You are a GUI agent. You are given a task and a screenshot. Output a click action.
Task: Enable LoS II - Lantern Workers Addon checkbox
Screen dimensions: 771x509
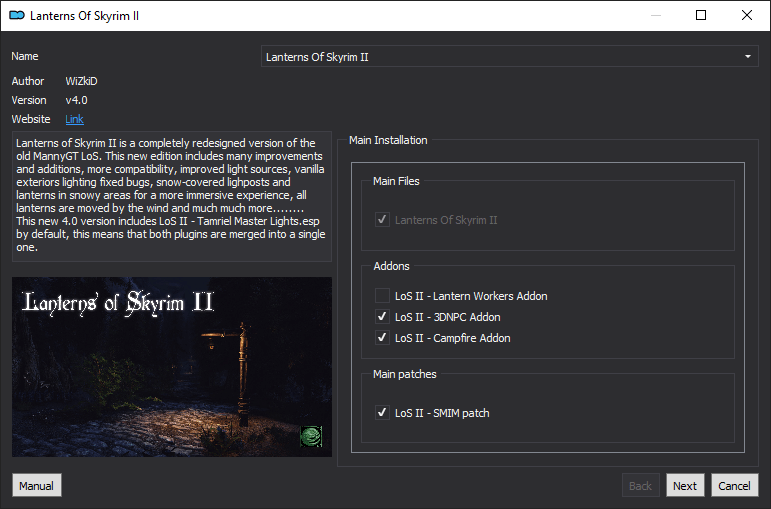coord(382,296)
